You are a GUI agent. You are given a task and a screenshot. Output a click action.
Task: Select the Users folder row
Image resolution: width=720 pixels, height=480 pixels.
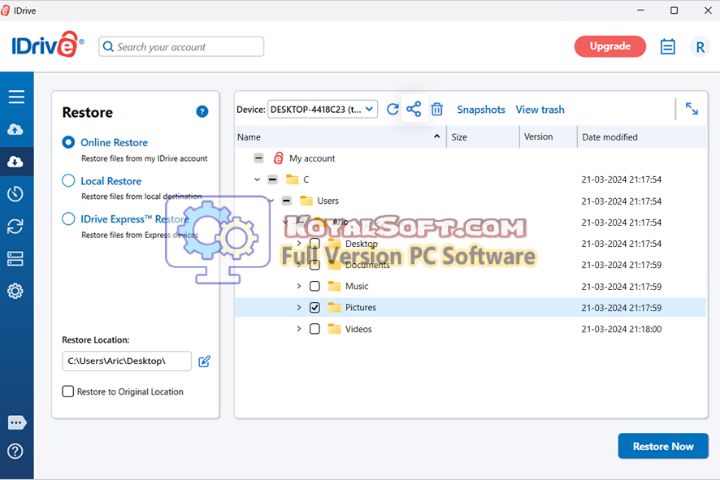click(x=470, y=201)
